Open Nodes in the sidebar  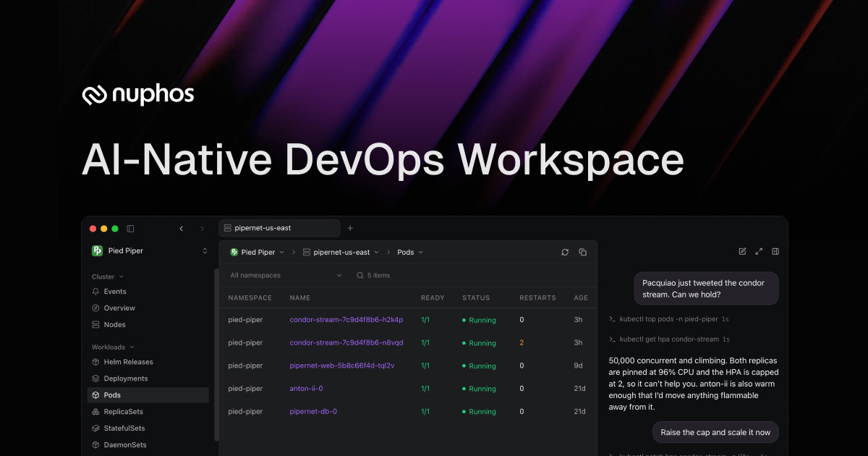pyautogui.click(x=148, y=325)
